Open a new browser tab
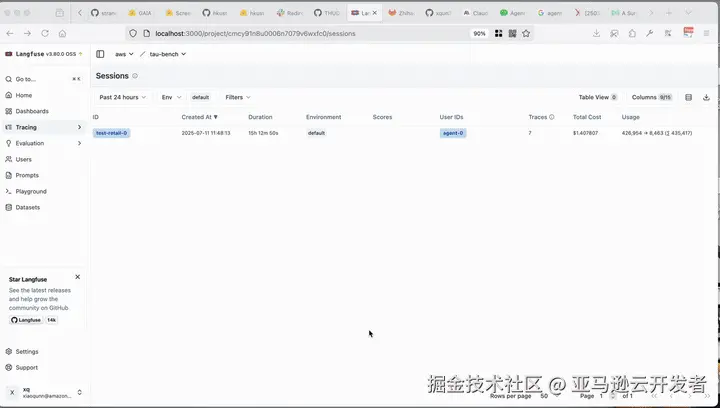720x408 pixels. (669, 13)
